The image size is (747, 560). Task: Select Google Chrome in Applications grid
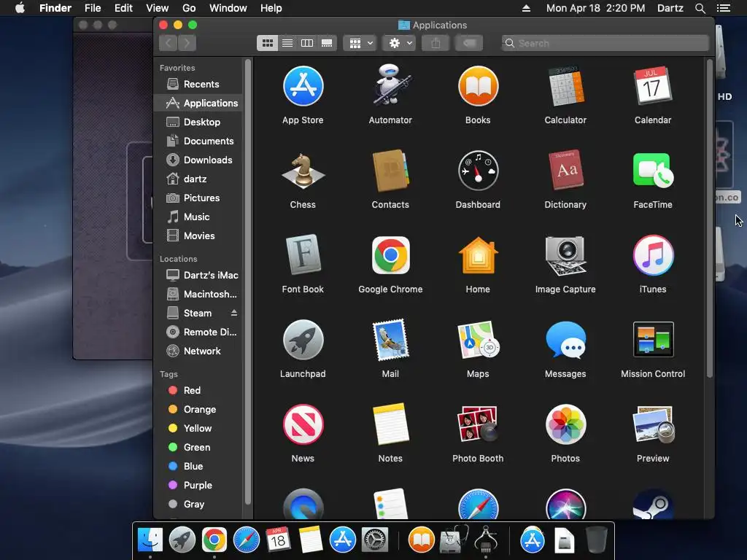(x=390, y=255)
